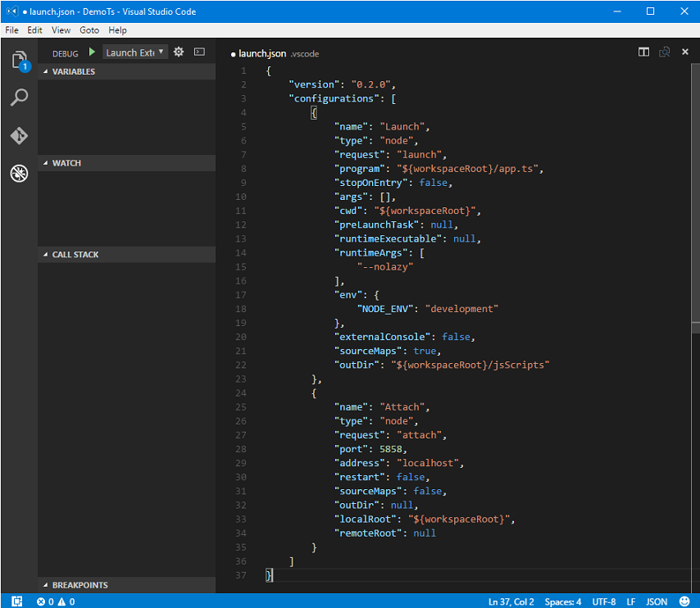Viewport: 700px width, 608px height.
Task: Click the open preview icon in the editor toolbar
Action: 664,52
